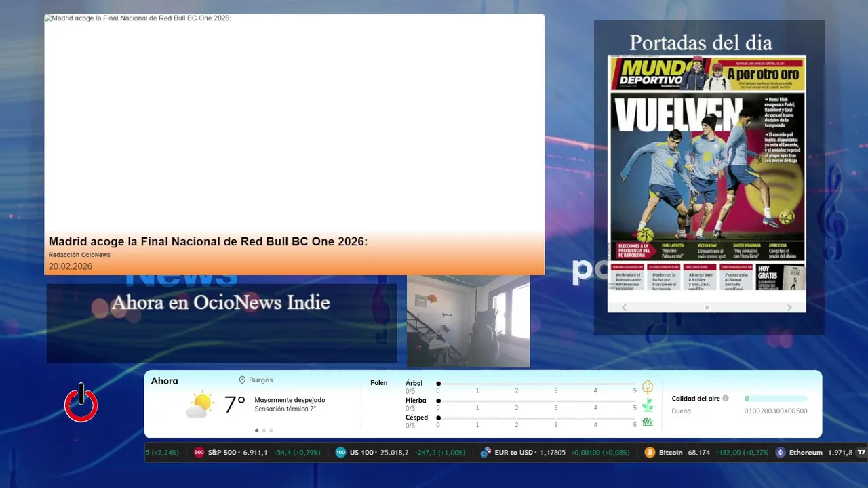
Task: Click the US 100 price 25.018,2
Action: click(x=395, y=453)
